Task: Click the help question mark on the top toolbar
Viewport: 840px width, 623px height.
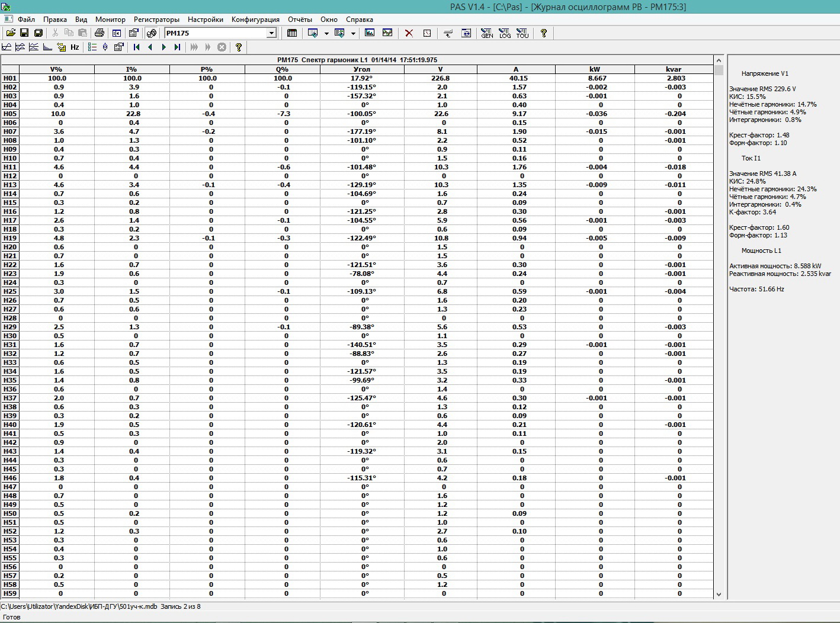Action: [x=544, y=33]
